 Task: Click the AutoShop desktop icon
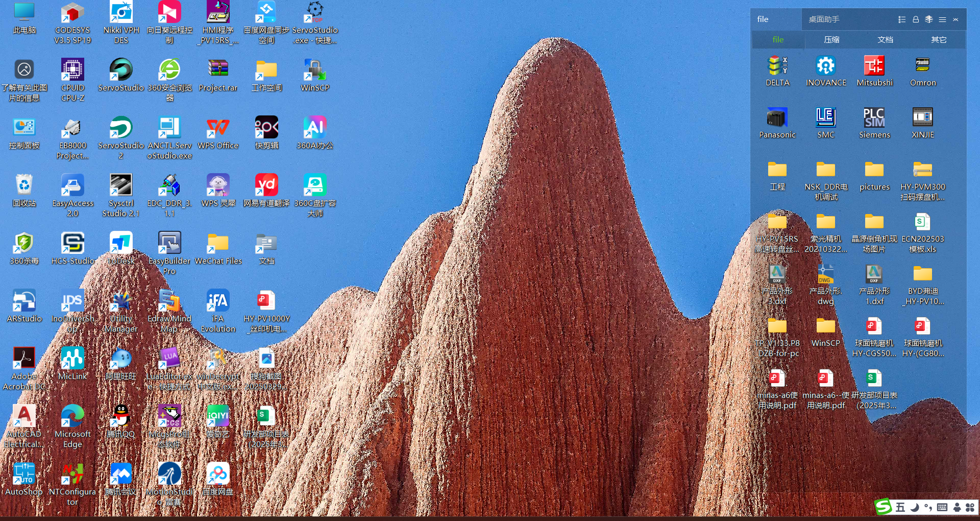pyautogui.click(x=24, y=480)
